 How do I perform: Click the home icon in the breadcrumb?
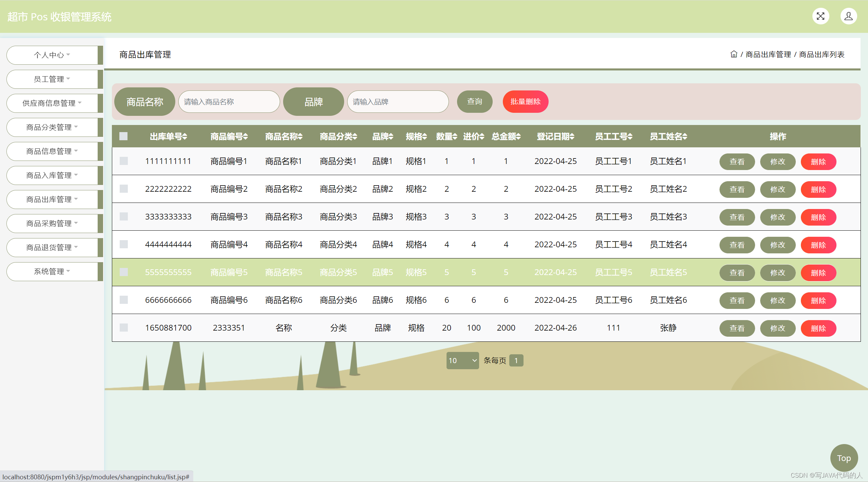(733, 55)
